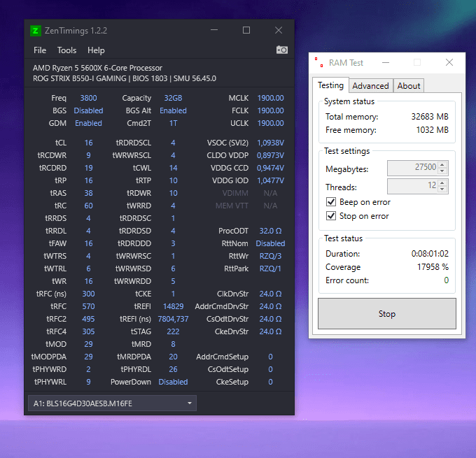Screen dimensions: 476x458
Task: Click the Megabytes input field showing 27500
Action: tap(413, 168)
